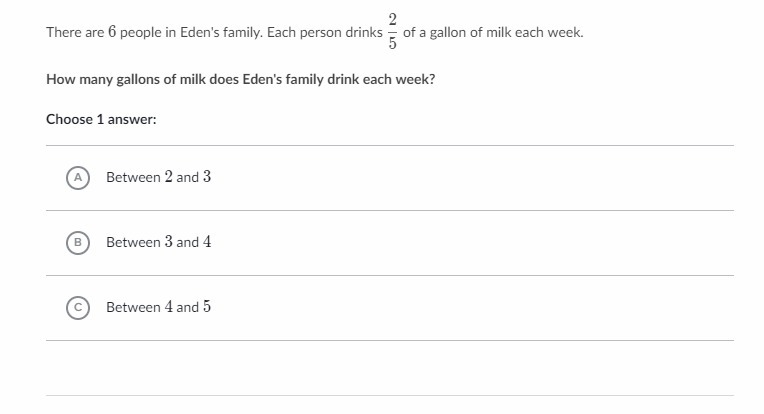764x414 pixels.
Task: Choose the "Between 4 and 5" answer label
Action: 158,307
